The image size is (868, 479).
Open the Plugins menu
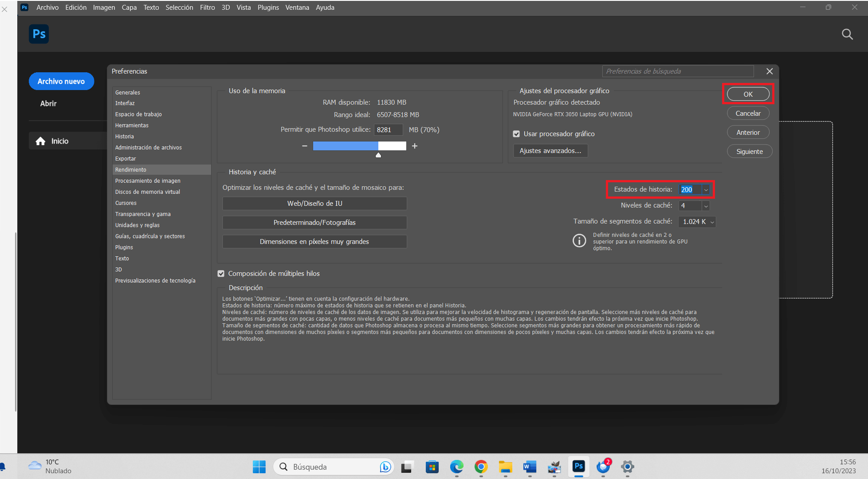(268, 7)
